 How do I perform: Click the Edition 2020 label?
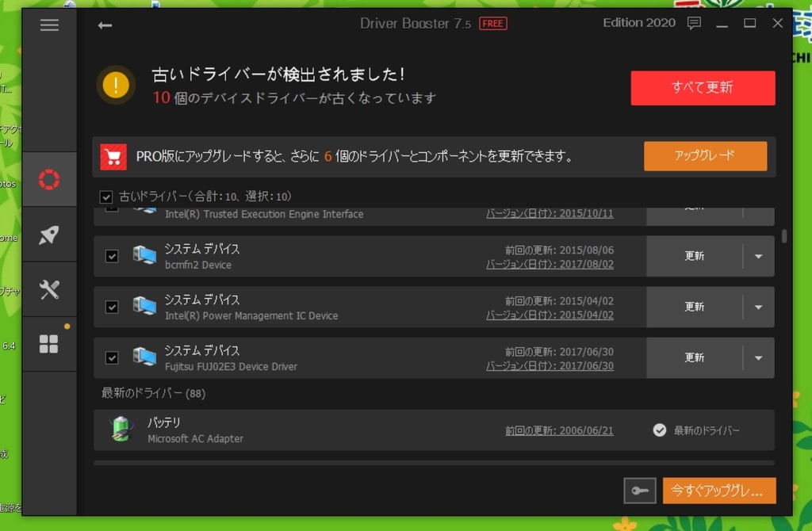[639, 23]
